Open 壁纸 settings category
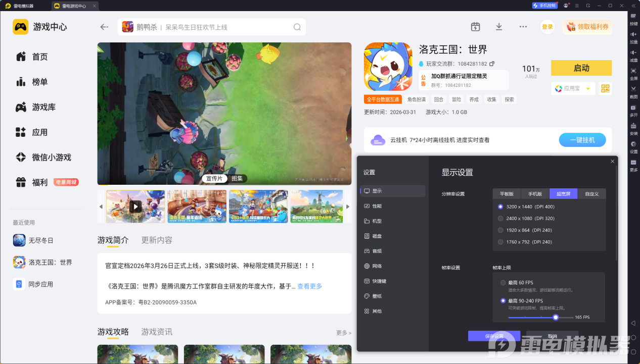 393,296
